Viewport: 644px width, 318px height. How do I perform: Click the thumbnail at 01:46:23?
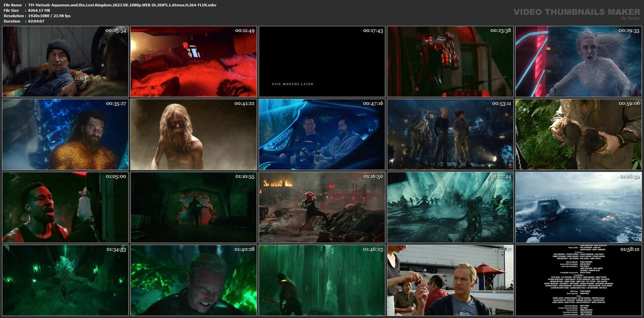click(322, 280)
